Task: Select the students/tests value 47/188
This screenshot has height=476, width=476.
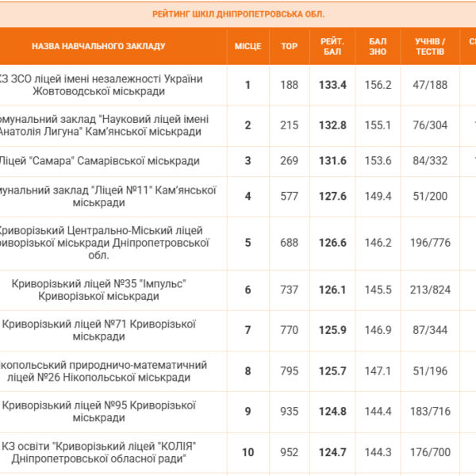Action: point(430,85)
